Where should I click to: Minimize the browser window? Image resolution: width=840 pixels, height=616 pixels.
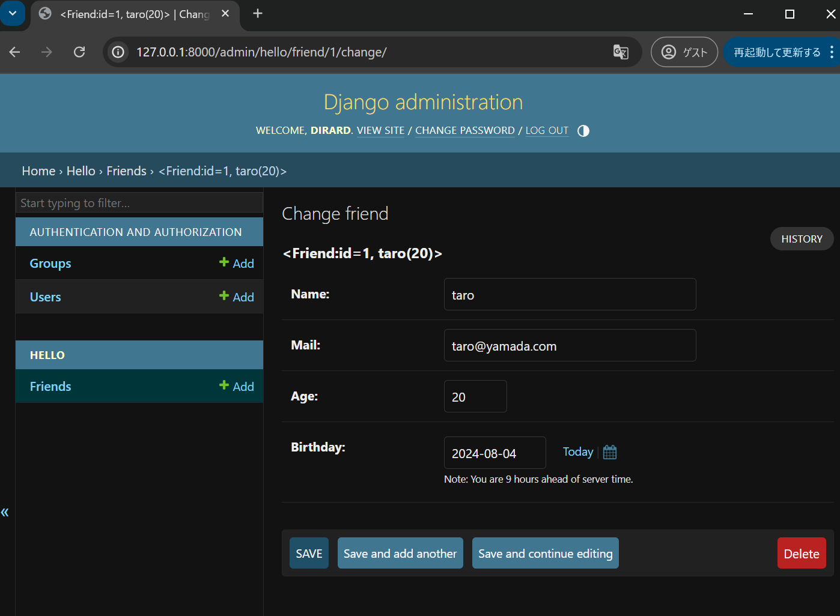(x=748, y=14)
